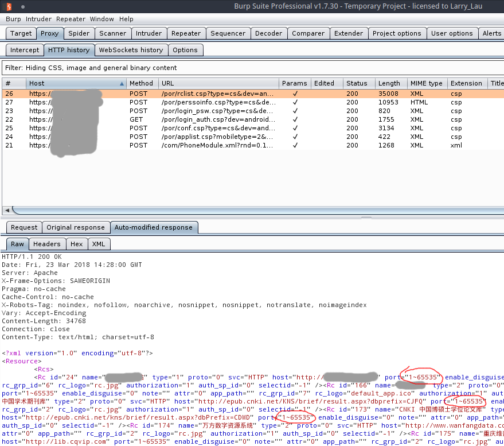
Task: Switch to the Intruder tool tab
Action: click(149, 33)
